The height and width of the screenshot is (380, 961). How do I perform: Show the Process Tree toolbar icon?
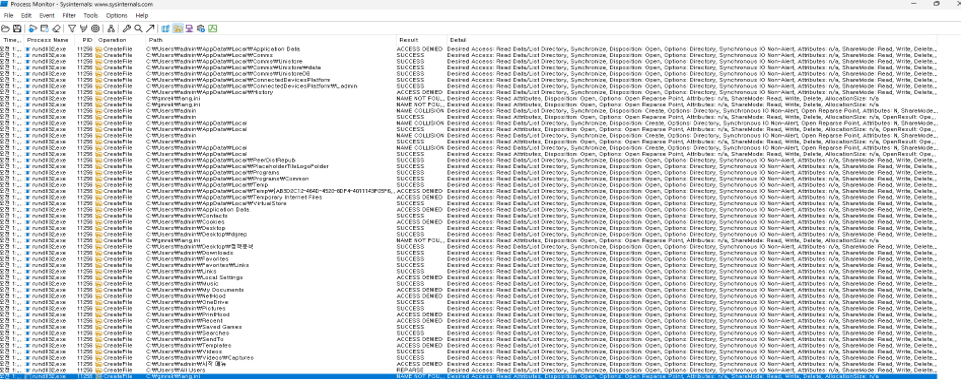(x=111, y=28)
